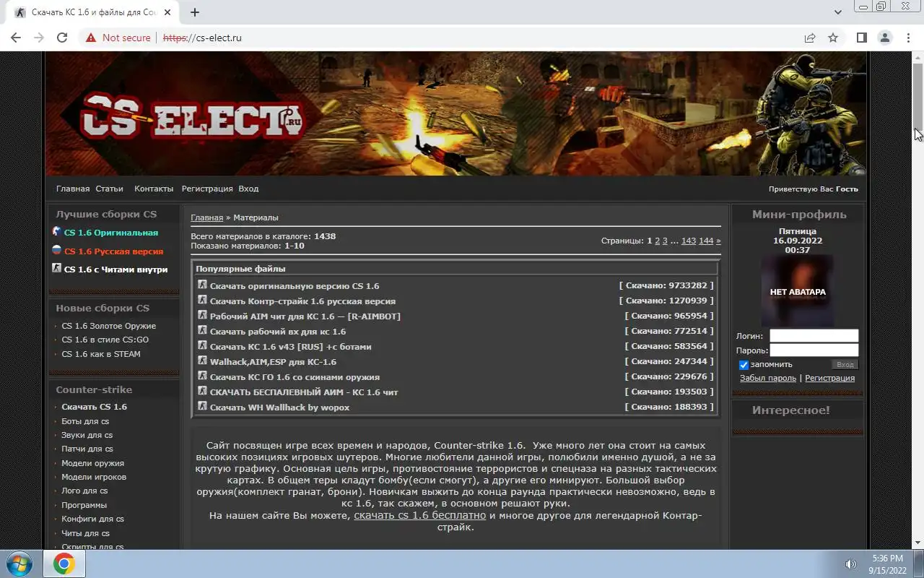Click the file icon before Скачать рабочий вх

point(203,330)
